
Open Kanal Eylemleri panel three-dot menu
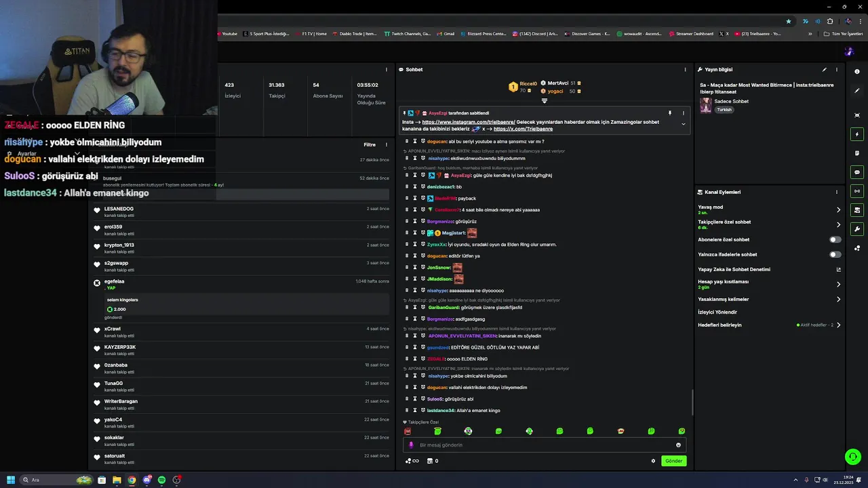[837, 192]
